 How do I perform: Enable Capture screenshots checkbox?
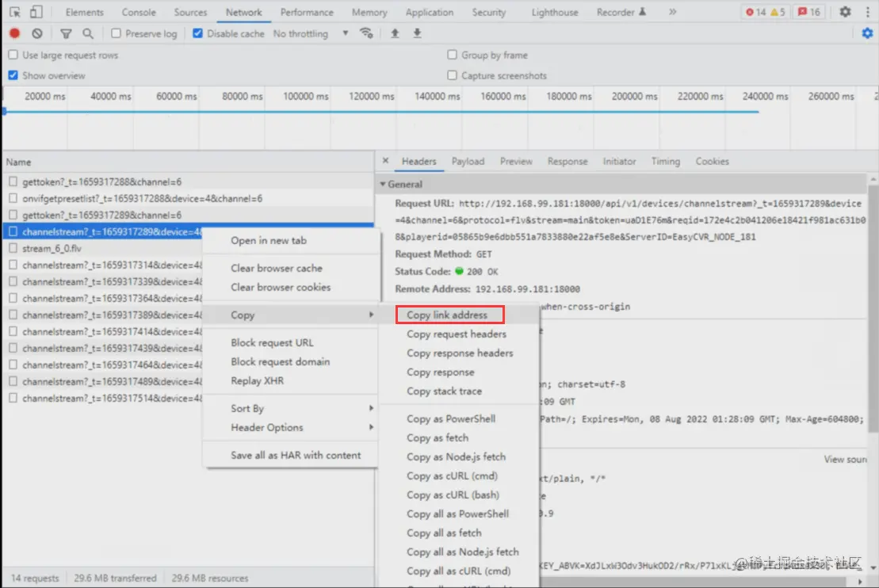coord(452,75)
